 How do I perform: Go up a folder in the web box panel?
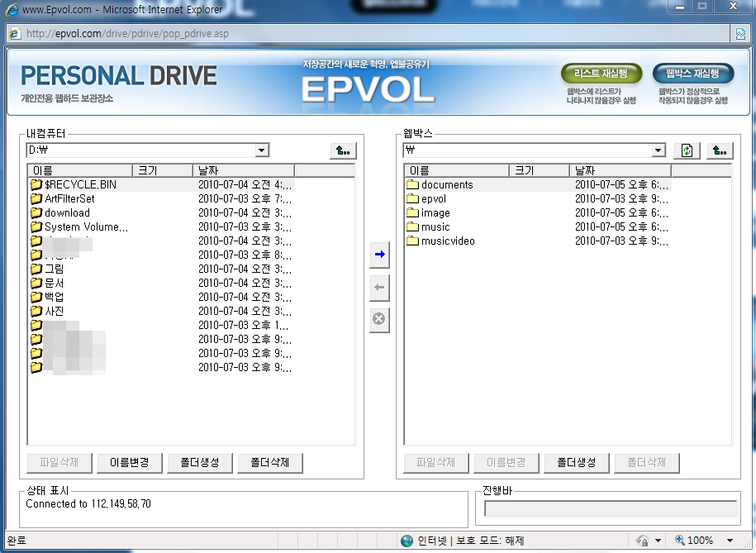(x=720, y=150)
